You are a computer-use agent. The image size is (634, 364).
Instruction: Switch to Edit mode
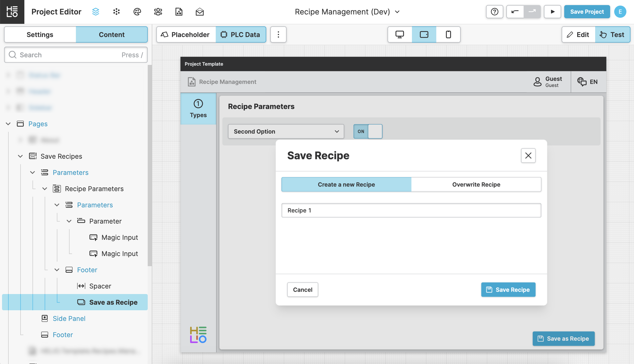point(578,34)
